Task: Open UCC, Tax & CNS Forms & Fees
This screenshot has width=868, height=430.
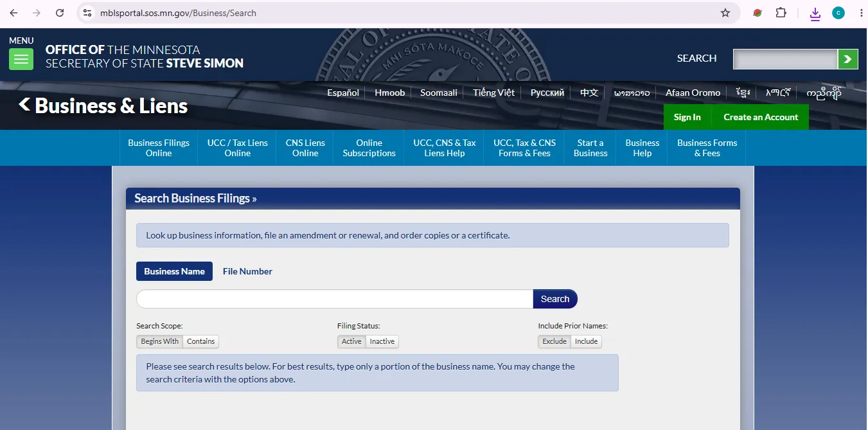Action: pyautogui.click(x=524, y=148)
